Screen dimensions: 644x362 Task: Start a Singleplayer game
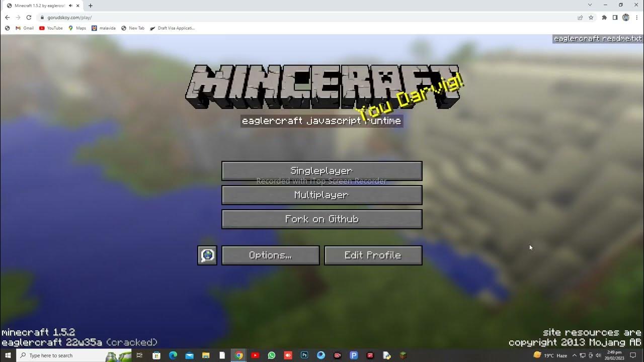[322, 171]
